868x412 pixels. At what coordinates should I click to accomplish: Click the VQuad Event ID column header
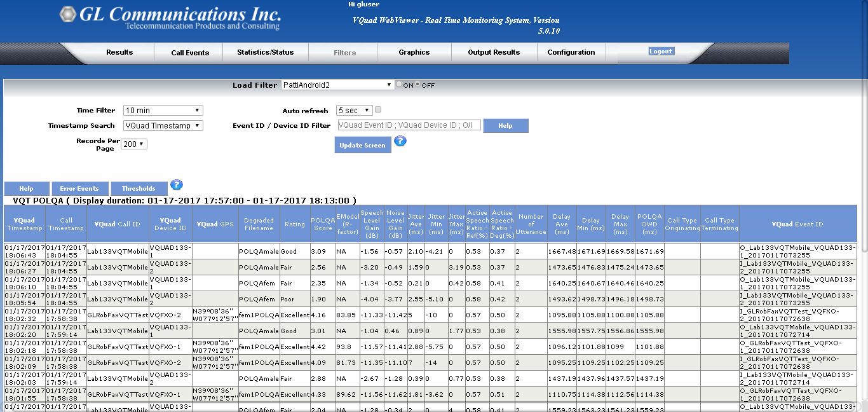pos(797,224)
